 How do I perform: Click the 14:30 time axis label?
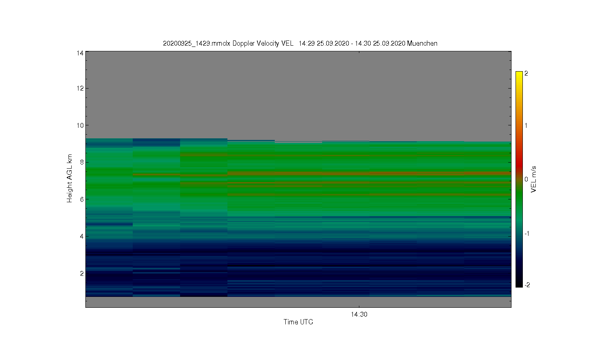(359, 314)
